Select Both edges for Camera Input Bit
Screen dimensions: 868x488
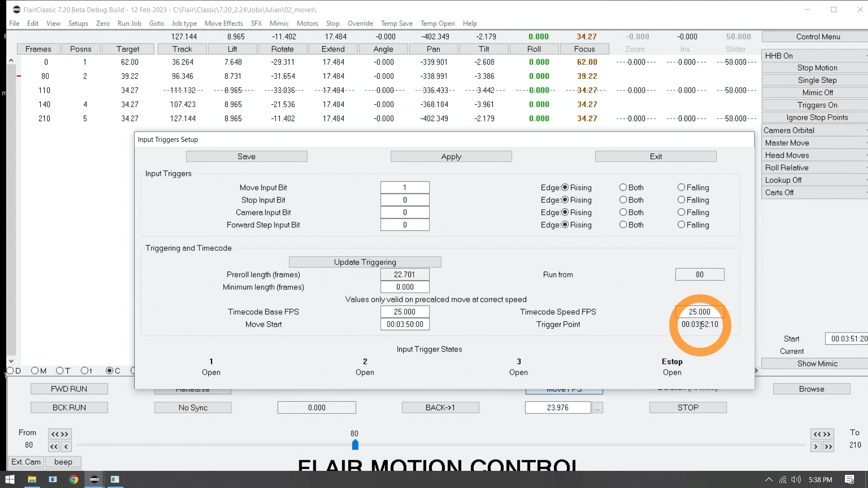pos(623,212)
